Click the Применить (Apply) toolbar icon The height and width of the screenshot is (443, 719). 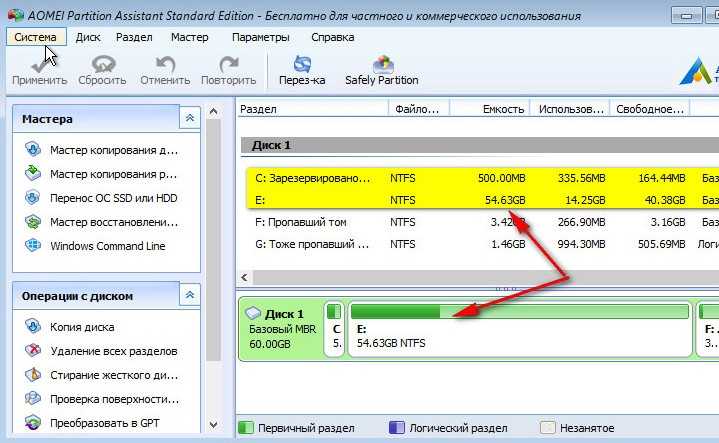[x=39, y=71]
